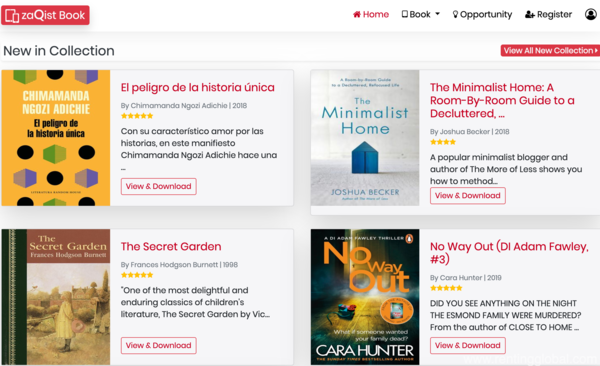
Task: Click the Opportunity lightbulb icon
Action: [455, 15]
